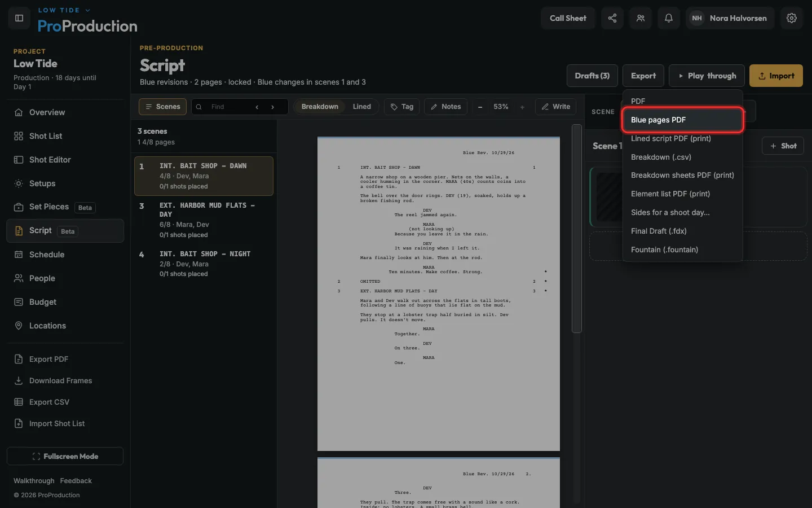This screenshot has height=508, width=812.
Task: Choose Final Draft (.fdx) export
Action: coord(683,231)
